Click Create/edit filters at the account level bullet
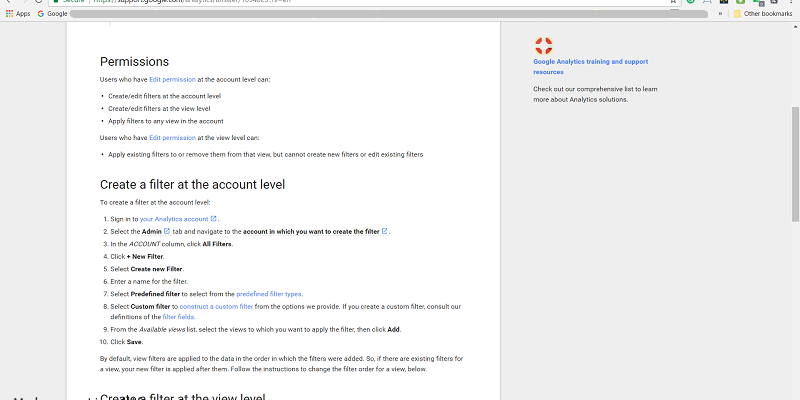Image resolution: width=800 pixels, height=400 pixels. coord(164,96)
